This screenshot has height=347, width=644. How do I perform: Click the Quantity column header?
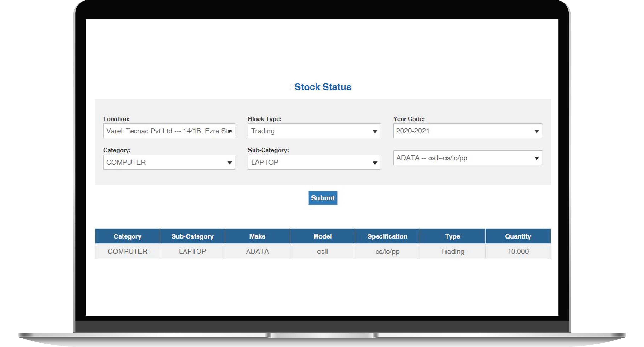pyautogui.click(x=518, y=236)
